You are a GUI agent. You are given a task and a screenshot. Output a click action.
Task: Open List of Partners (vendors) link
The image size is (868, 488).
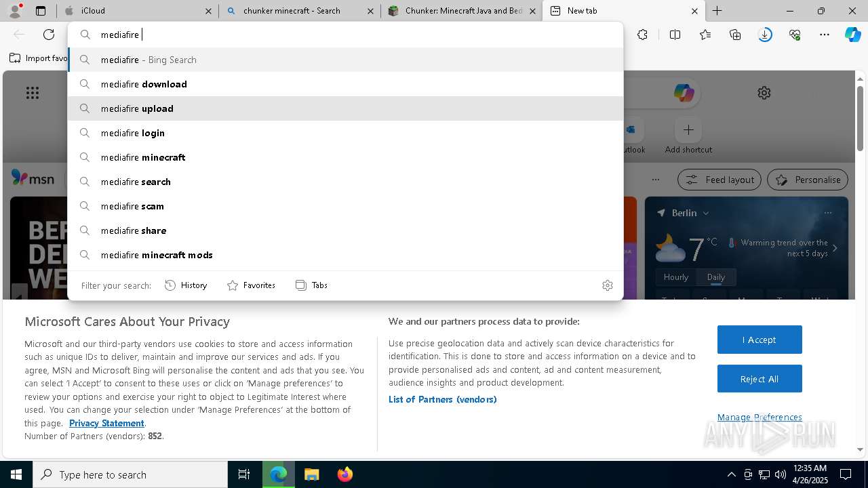pyautogui.click(x=443, y=399)
